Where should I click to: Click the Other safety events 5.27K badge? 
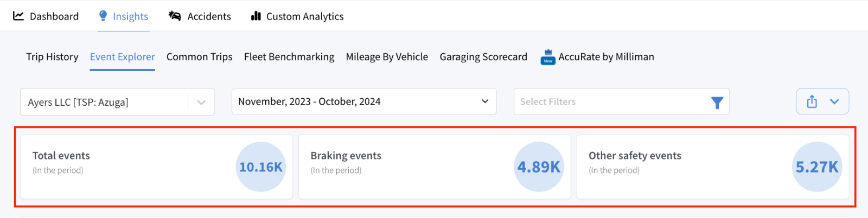pyautogui.click(x=817, y=167)
